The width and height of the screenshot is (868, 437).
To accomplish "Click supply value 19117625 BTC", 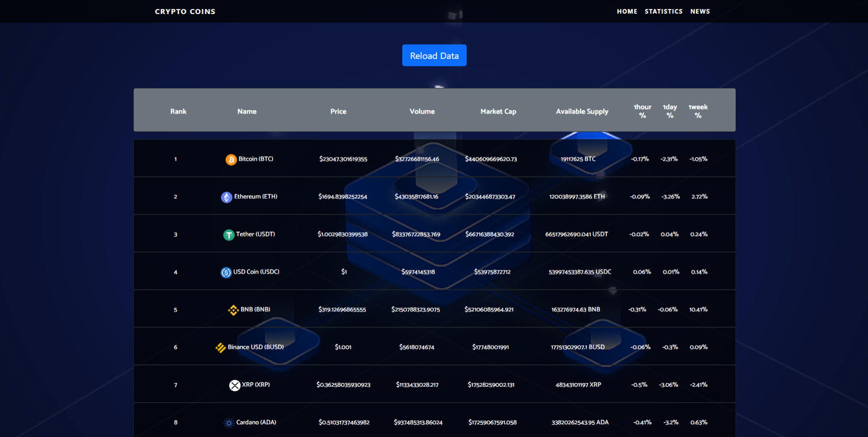I will tap(578, 159).
